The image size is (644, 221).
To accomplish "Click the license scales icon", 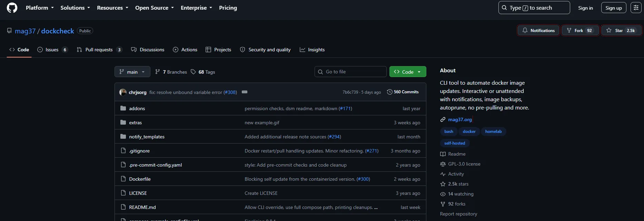I will point(443,164).
